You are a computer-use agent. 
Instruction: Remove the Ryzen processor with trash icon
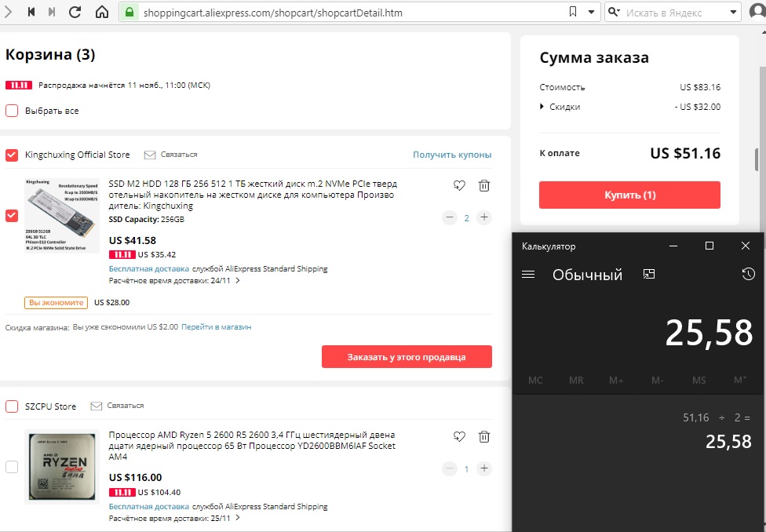(x=484, y=437)
